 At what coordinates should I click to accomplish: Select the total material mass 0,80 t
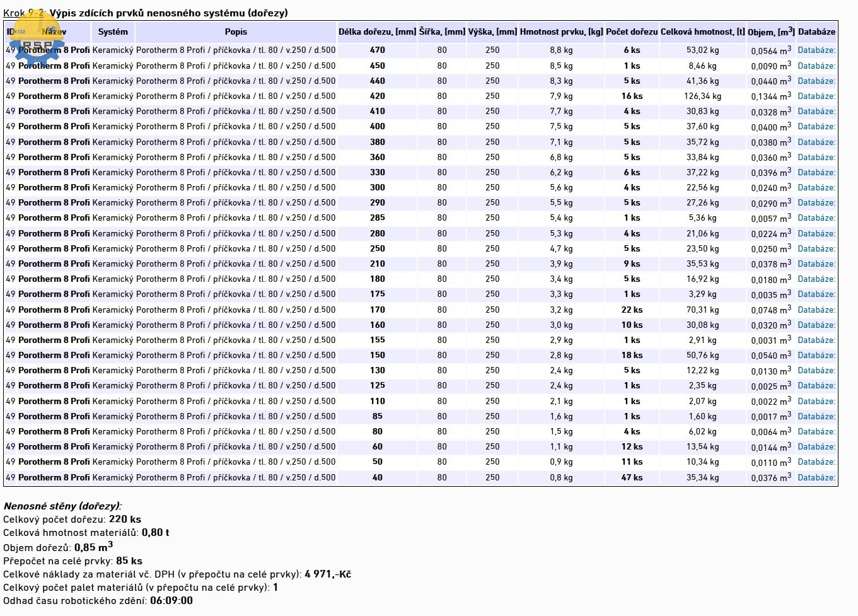pos(156,532)
